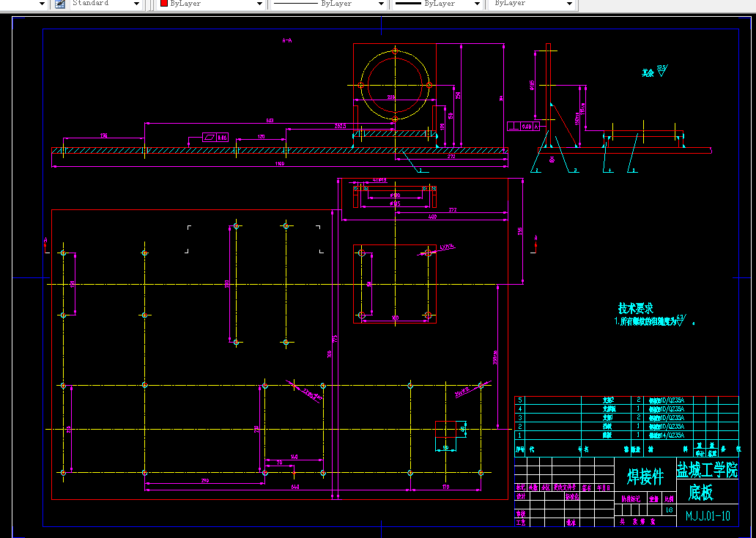
Task: Select the '底板' part name text
Action: 700,493
